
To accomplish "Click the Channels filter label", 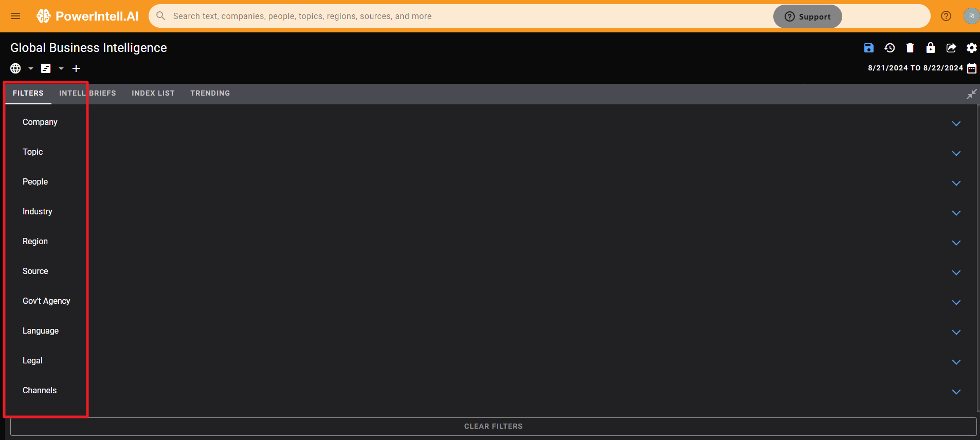I will pos(40,390).
